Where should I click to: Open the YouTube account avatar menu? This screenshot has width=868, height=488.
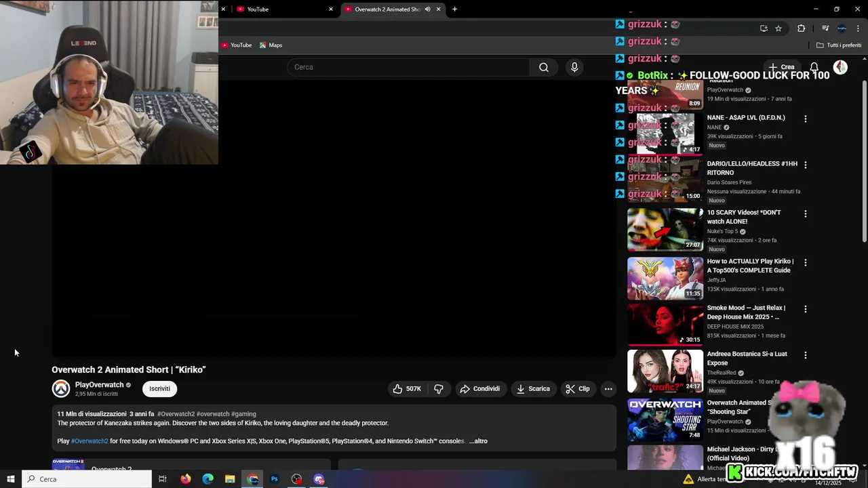pos(840,67)
